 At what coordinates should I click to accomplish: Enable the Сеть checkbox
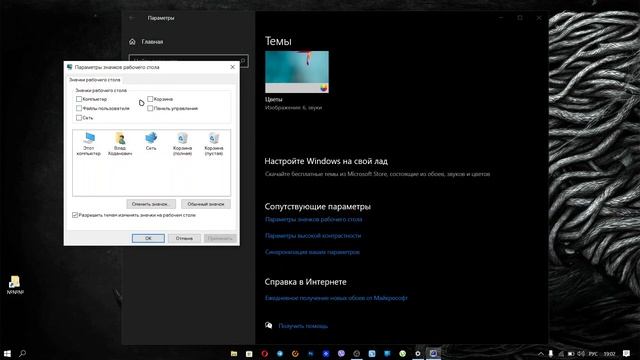pos(79,118)
